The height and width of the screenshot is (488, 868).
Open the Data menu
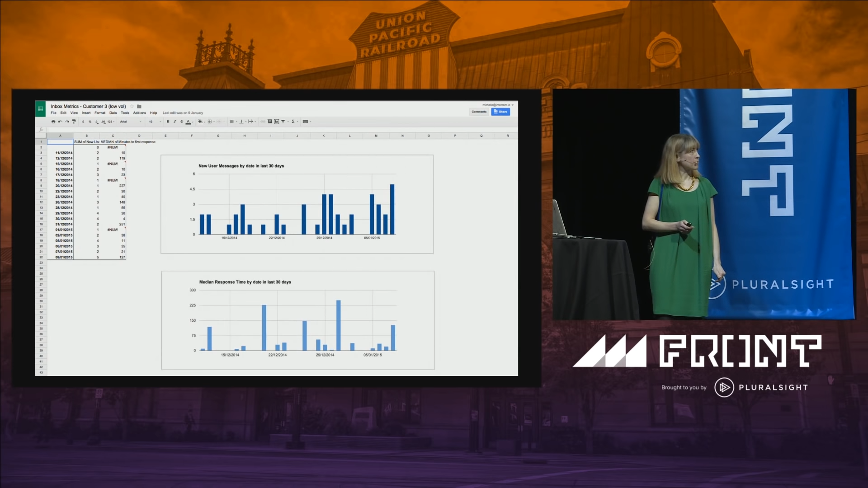(x=113, y=113)
